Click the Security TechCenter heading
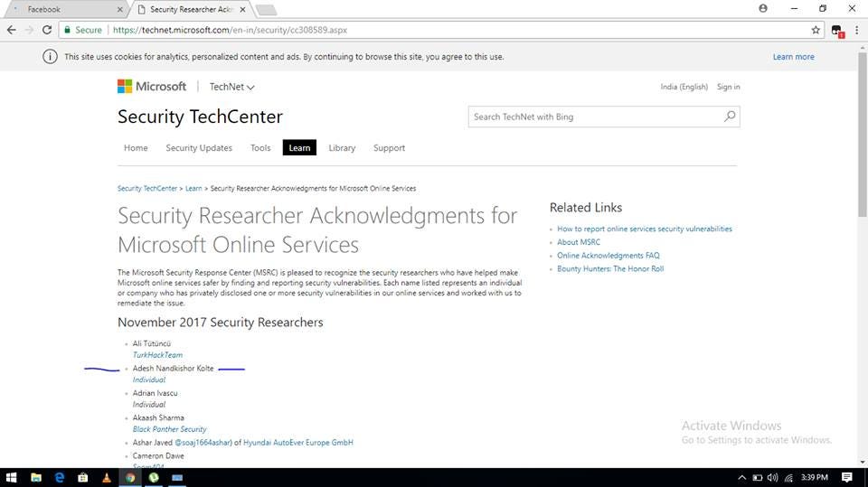This screenshot has height=487, width=868. tap(200, 117)
